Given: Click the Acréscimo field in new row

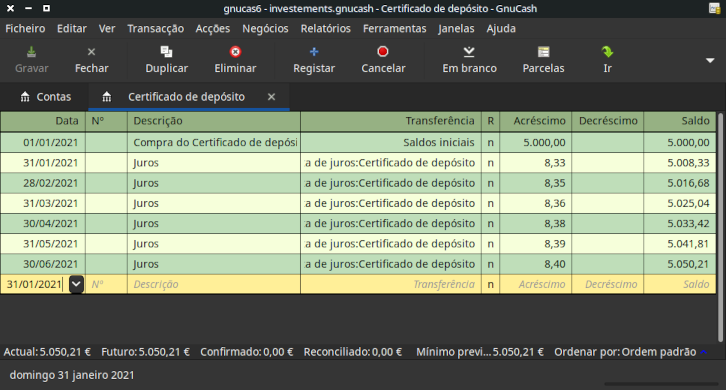Looking at the screenshot, I should coord(536,284).
